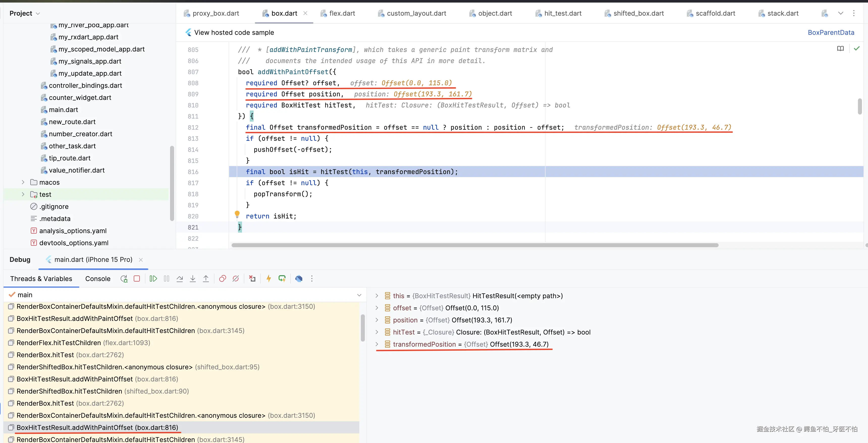Click the editor horizontal scrollbar

474,245
